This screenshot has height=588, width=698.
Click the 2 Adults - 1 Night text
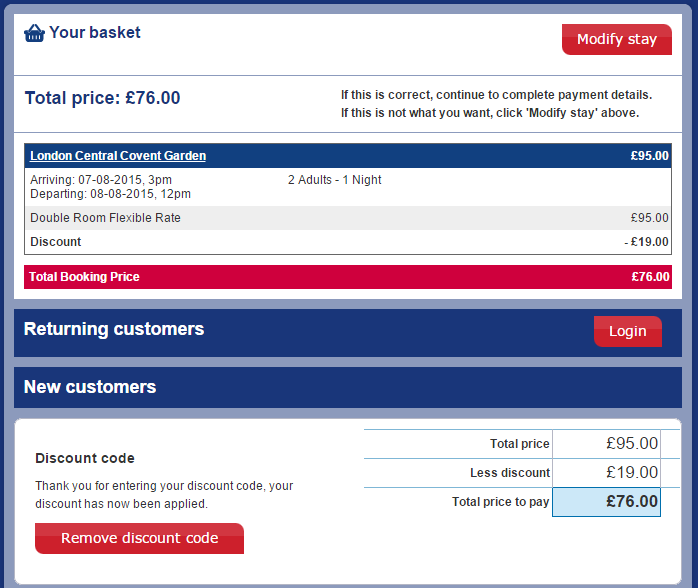point(335,180)
